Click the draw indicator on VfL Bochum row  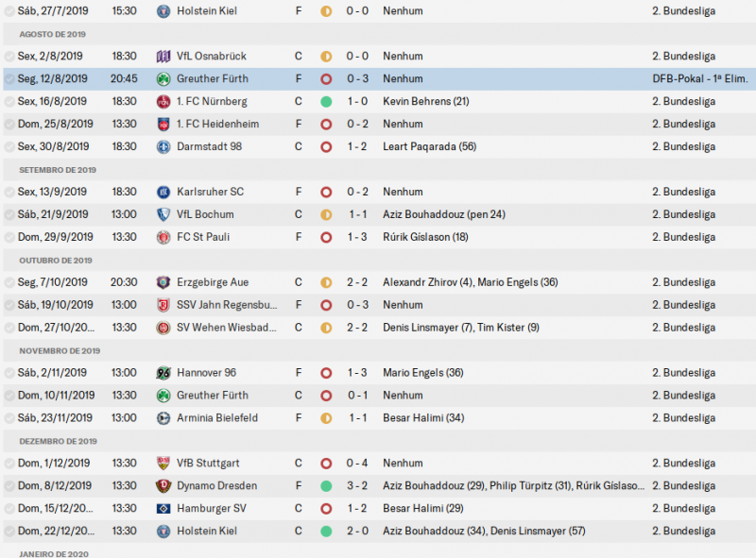(x=326, y=214)
